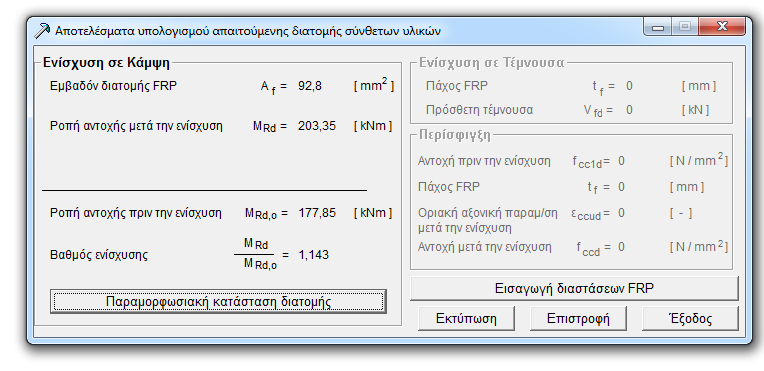764x371 pixels.
Task: Select the Af value 92,8
Action: click(310, 86)
